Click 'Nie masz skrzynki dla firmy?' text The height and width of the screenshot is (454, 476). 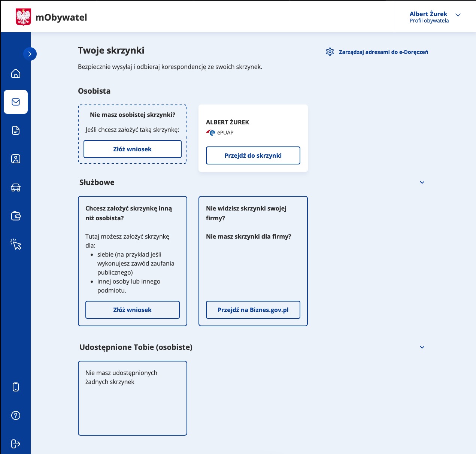click(249, 236)
